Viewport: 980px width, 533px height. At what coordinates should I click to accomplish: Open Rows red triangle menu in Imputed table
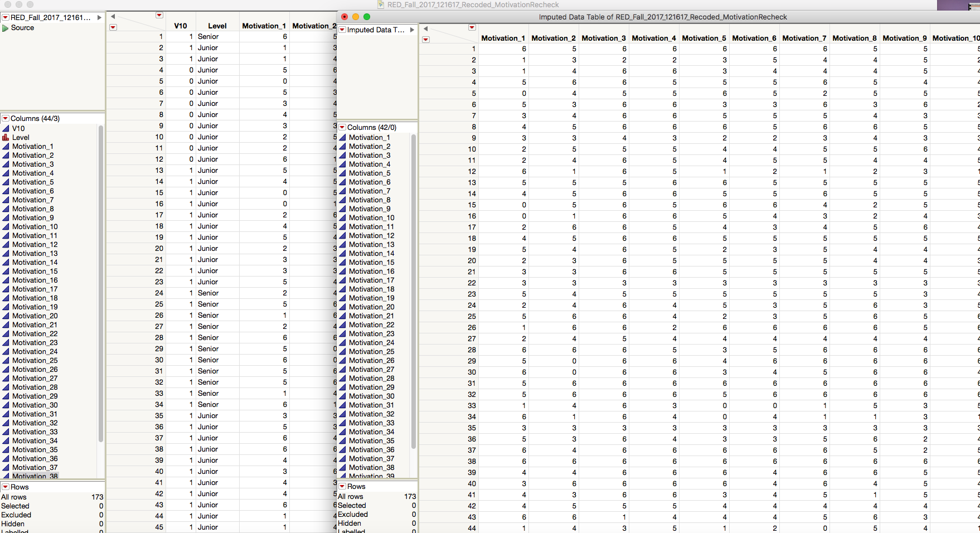pyautogui.click(x=342, y=486)
